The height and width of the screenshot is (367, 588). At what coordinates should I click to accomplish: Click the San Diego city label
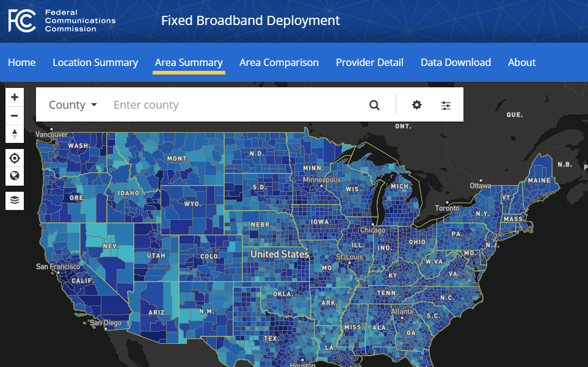click(106, 323)
